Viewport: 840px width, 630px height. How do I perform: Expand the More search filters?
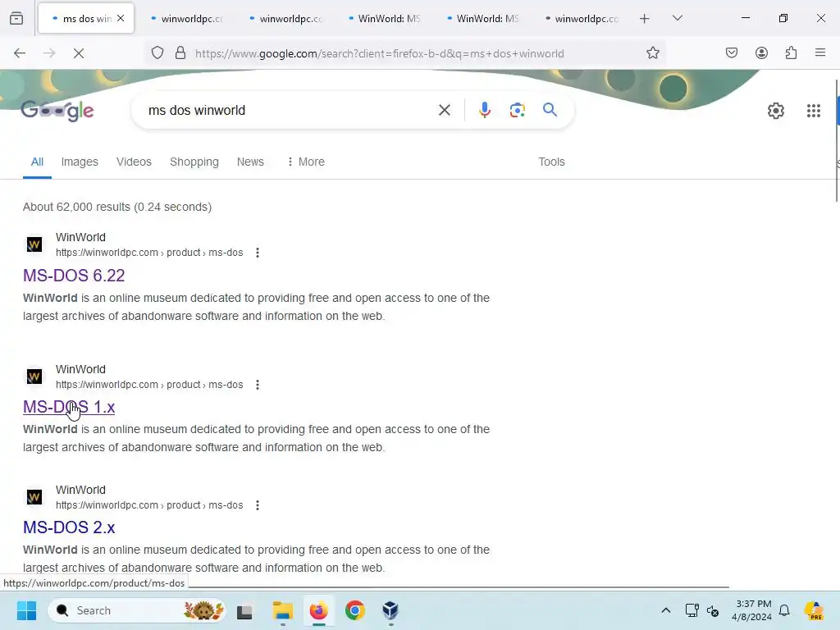tap(306, 162)
